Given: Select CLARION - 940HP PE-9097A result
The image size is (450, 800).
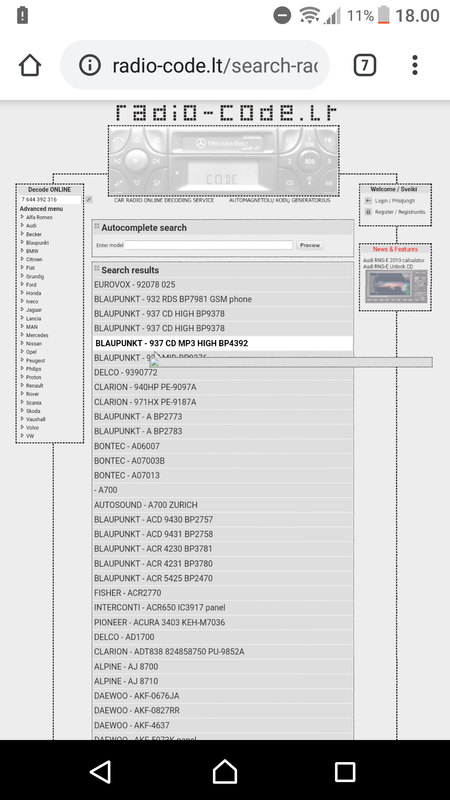Looking at the screenshot, I should (222, 387).
